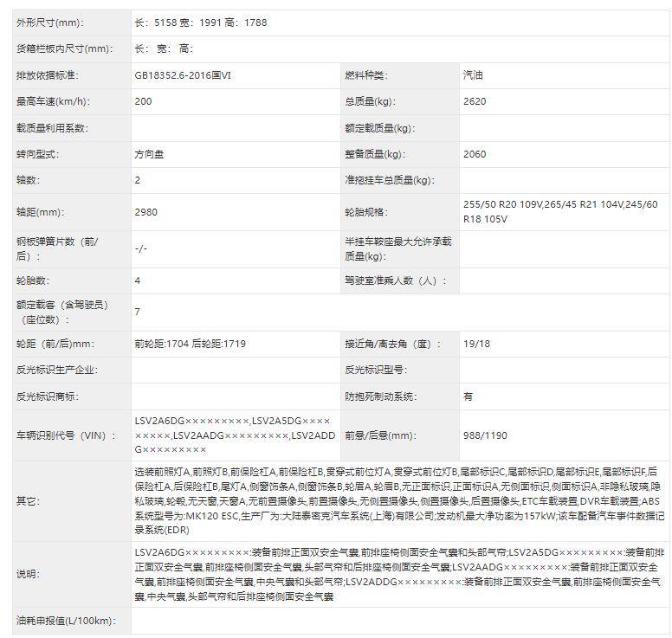672x638 pixels.
Task: Click the 轮胎数 label cell
Action: [33, 280]
